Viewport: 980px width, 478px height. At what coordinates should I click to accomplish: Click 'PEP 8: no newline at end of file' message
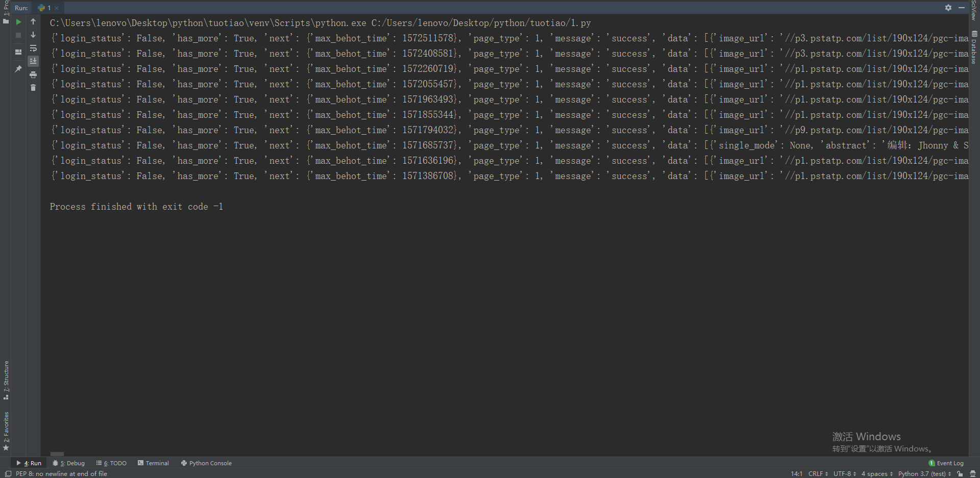click(61, 474)
